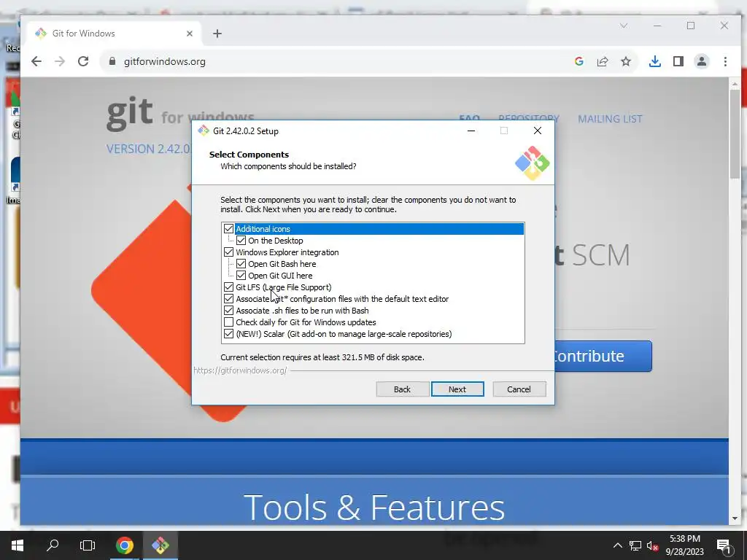
Task: Click the scrollbar up arrow in Chrome
Action: (735, 85)
